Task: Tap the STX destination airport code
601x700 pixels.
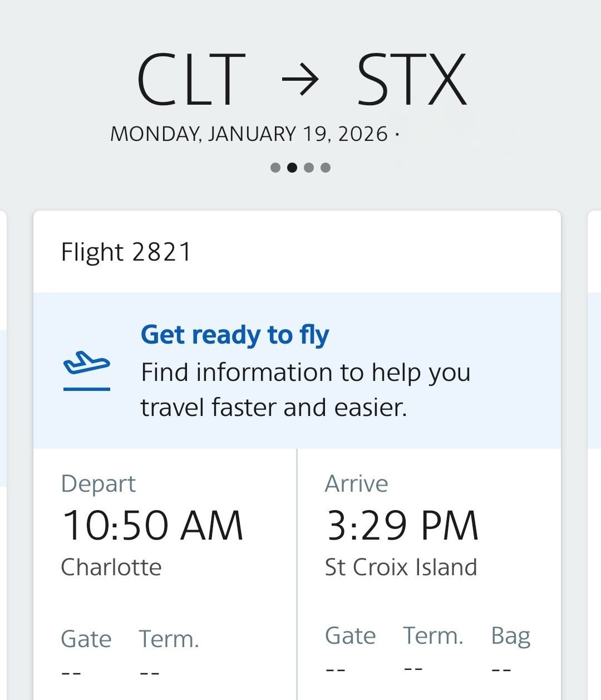Action: pos(411,80)
